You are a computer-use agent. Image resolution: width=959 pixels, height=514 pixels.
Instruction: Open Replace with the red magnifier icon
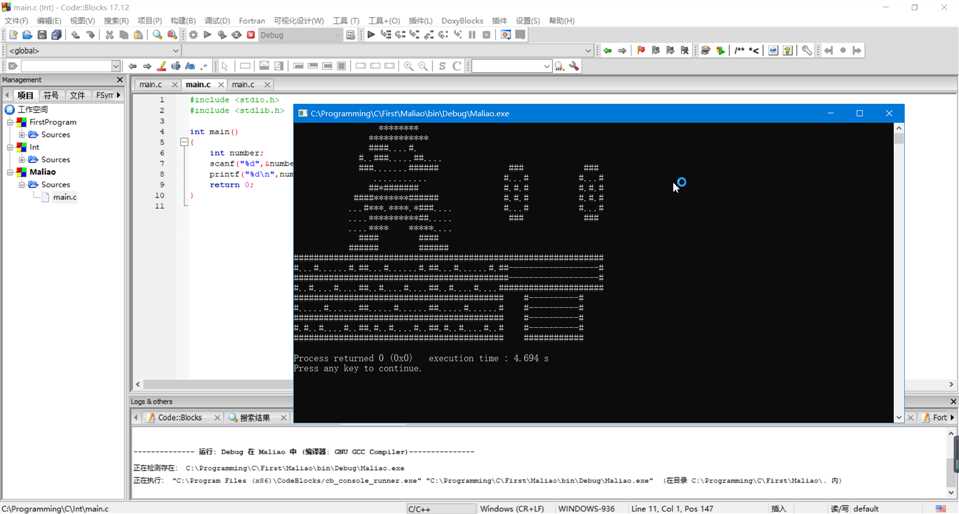pyautogui.click(x=172, y=35)
